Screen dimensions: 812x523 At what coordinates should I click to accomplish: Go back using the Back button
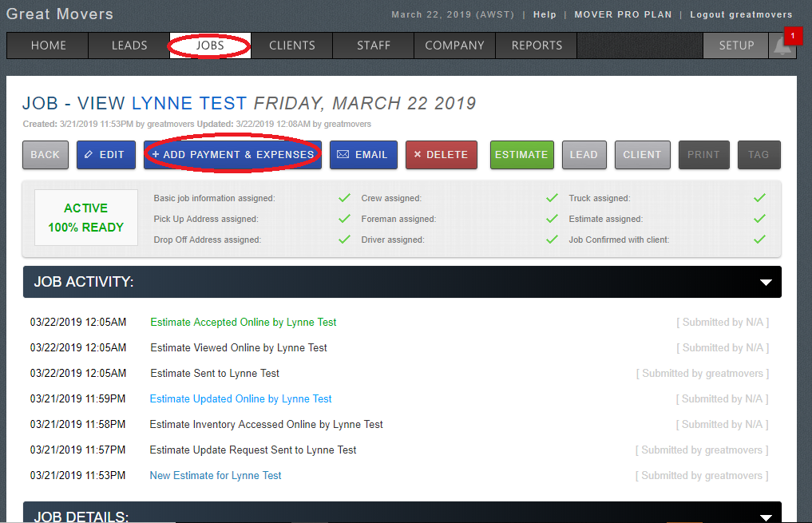(46, 155)
